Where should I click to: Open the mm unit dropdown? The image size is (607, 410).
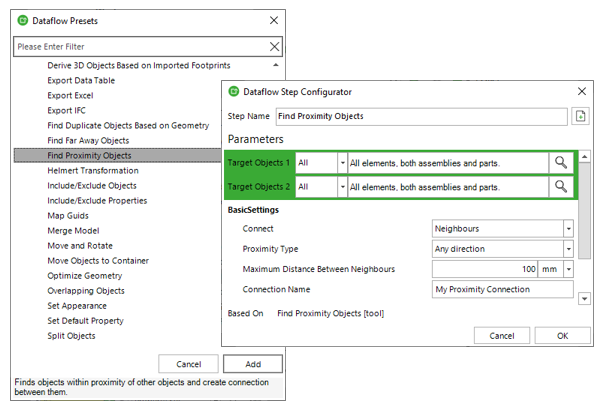[x=568, y=269]
